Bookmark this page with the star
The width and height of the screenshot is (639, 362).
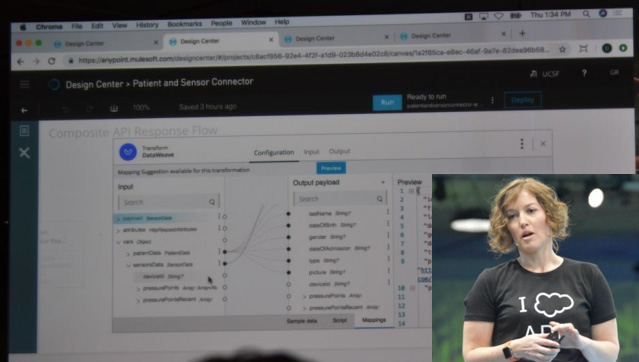click(562, 49)
